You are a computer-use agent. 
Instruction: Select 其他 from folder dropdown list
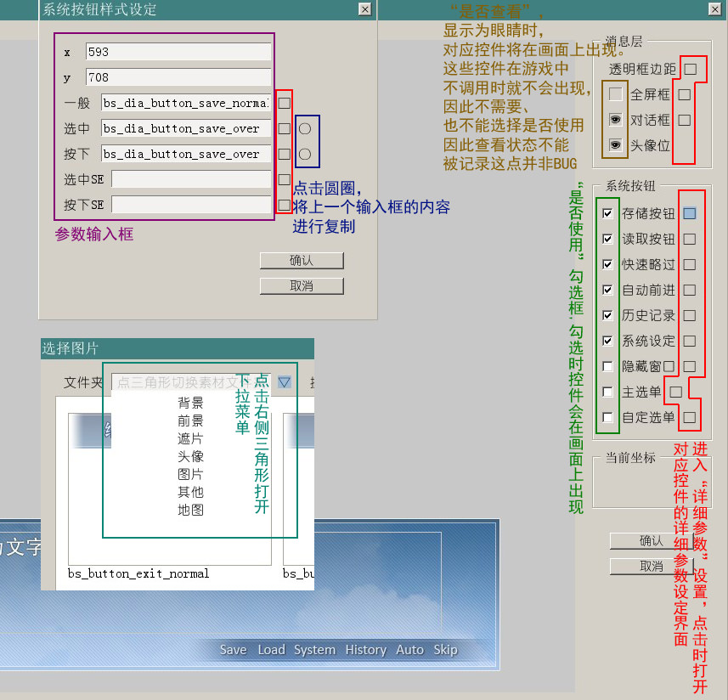point(190,492)
